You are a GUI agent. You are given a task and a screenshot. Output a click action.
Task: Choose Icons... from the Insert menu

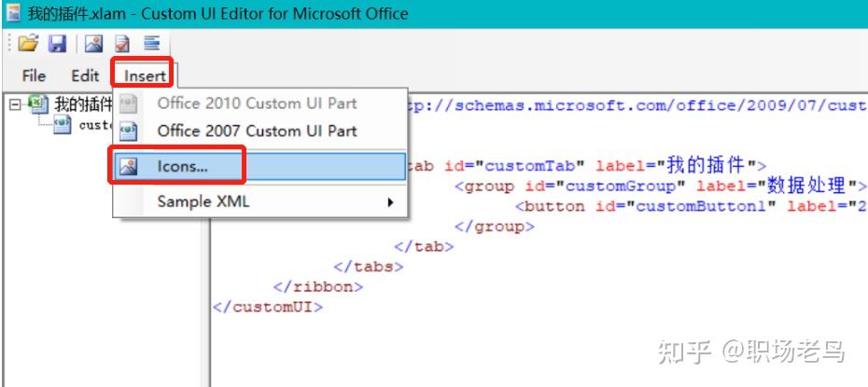coord(183,167)
